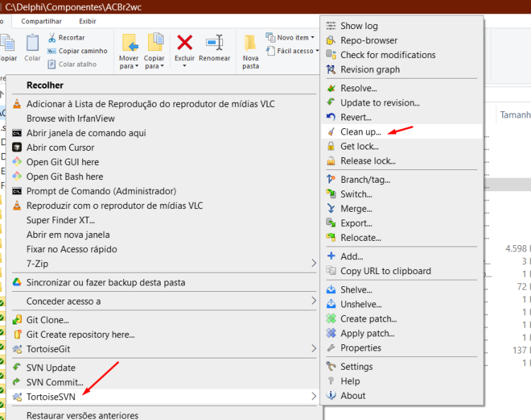Click the Unshelve... icon
This screenshot has width=531, height=420.
point(331,304)
